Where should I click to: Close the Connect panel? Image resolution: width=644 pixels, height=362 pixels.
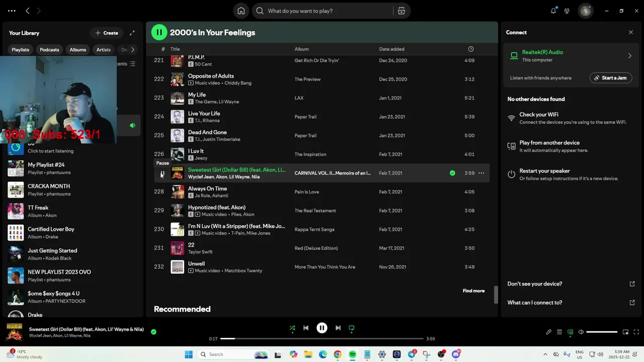pyautogui.click(x=631, y=32)
